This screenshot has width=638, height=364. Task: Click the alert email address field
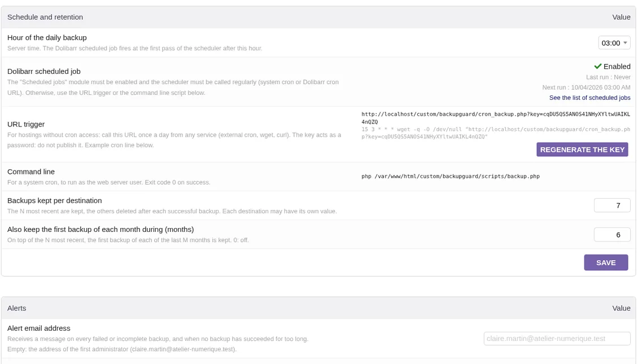pos(557,339)
